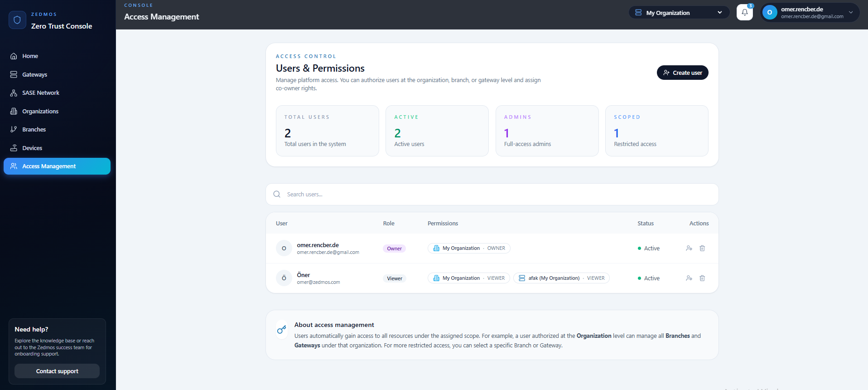Open the My Organization dropdown
868x390 pixels.
pos(679,12)
